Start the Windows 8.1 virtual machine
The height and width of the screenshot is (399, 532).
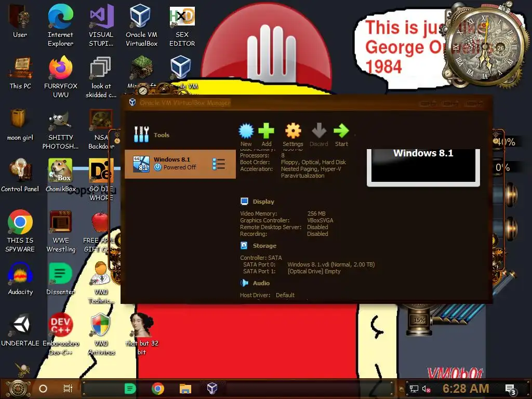tap(341, 135)
